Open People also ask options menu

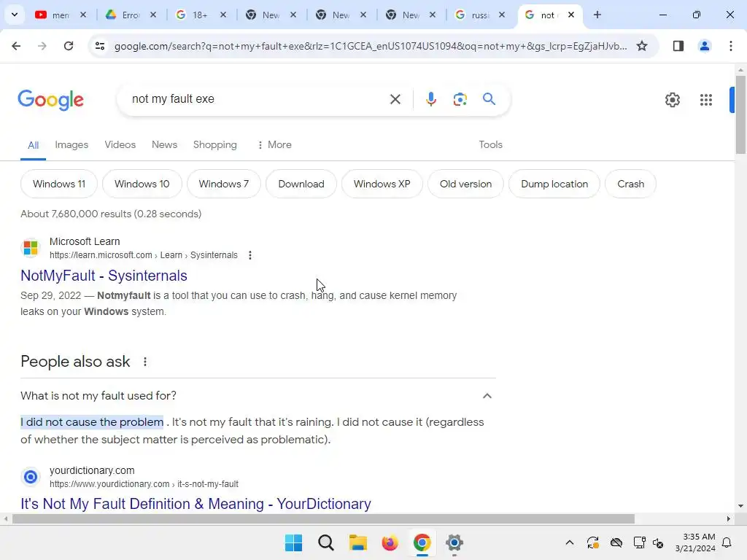(145, 362)
